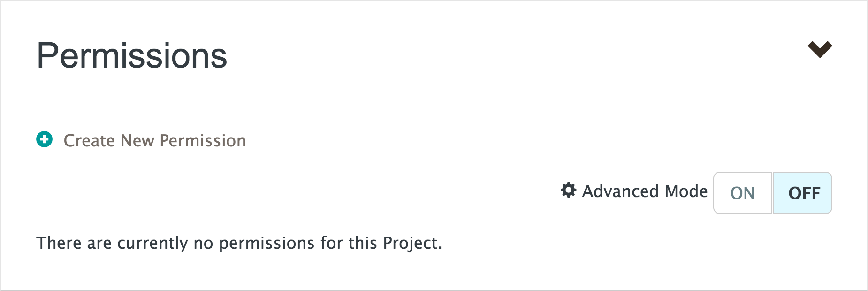Add a permission via the plus icon
The image size is (868, 291).
45,139
